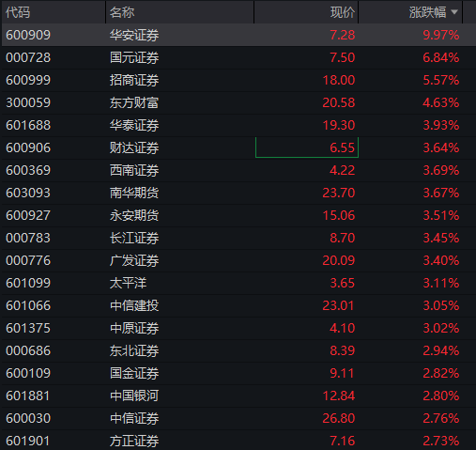Open the 东方财富 stock name
476x450 pixels.
[134, 102]
